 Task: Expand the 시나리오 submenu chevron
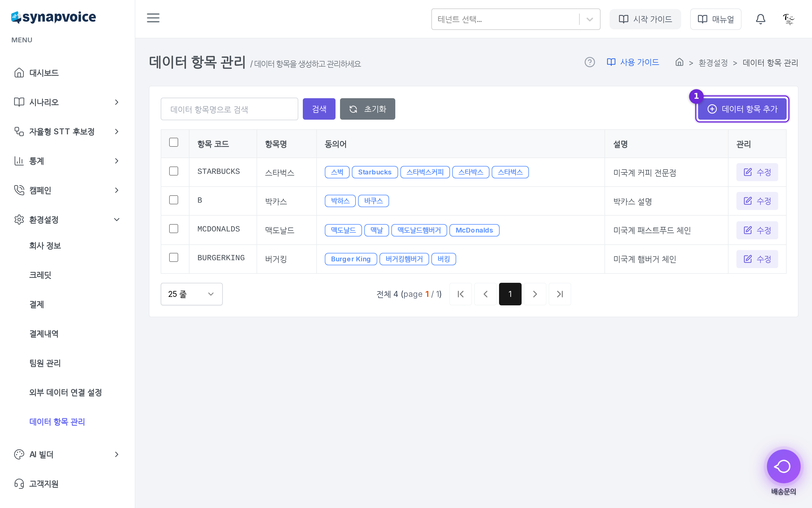pyautogui.click(x=116, y=102)
